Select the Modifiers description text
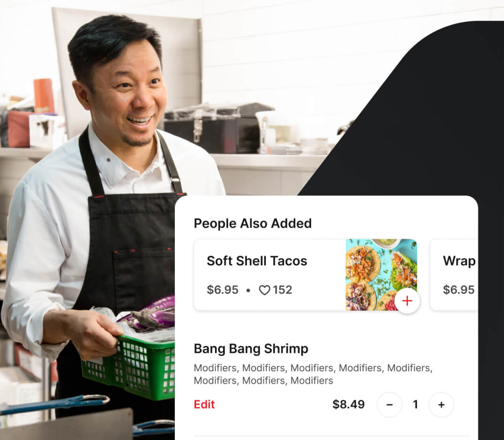This screenshot has width=504, height=440. click(313, 374)
